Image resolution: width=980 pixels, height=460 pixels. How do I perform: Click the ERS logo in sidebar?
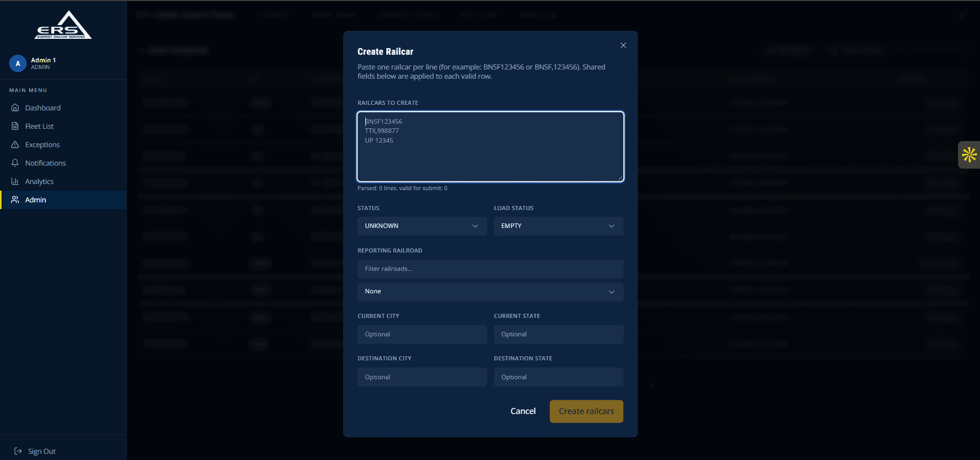[x=63, y=25]
